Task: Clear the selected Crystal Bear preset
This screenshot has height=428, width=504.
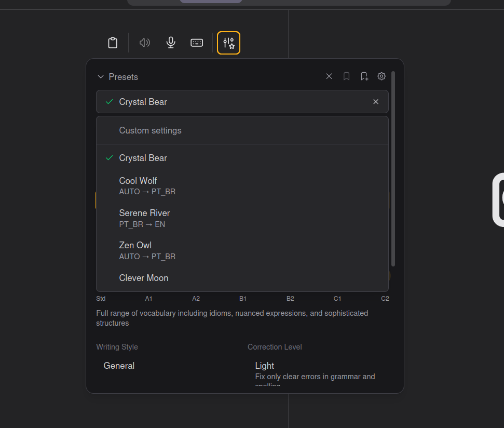Action: pos(376,102)
